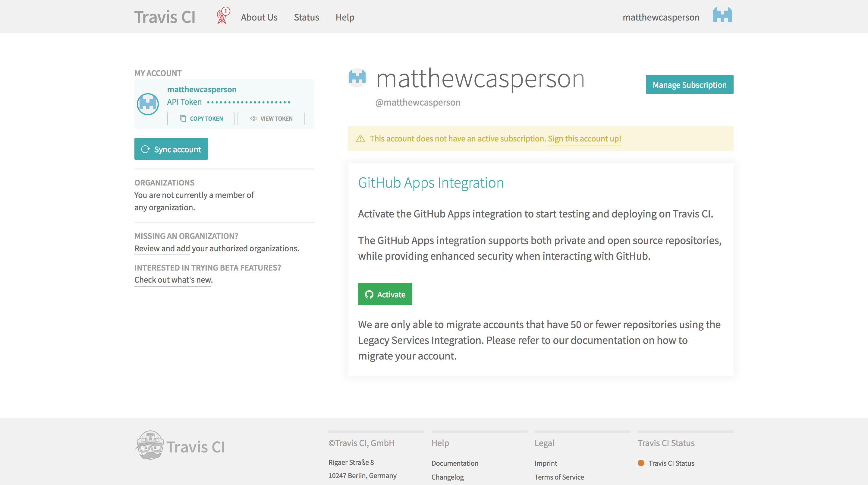Click the 'Rigaer Straße 8' address text
This screenshot has height=485, width=868.
[351, 462]
